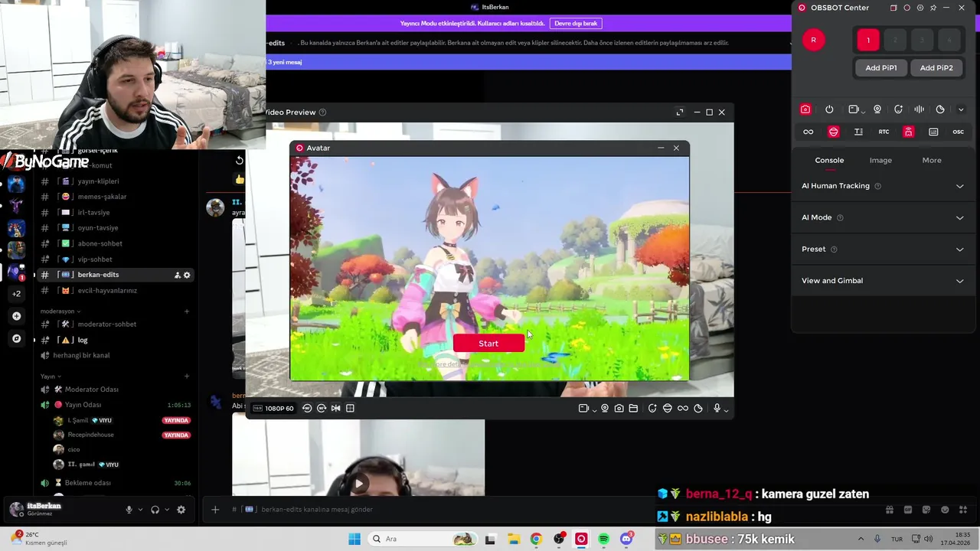Open the abone-sohbet channel
Image resolution: width=980 pixels, height=551 pixels.
(116, 243)
